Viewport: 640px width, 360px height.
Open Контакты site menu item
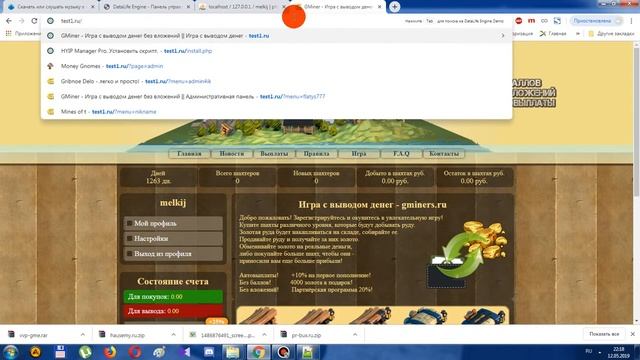444,154
